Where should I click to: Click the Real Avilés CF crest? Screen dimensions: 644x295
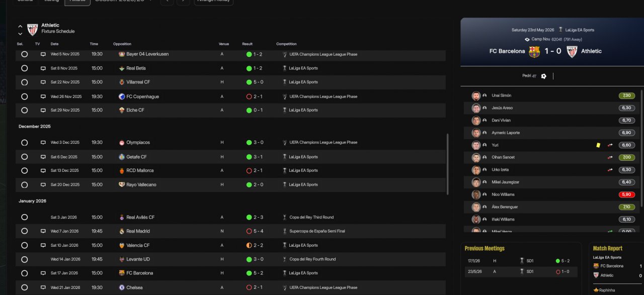coord(122,217)
